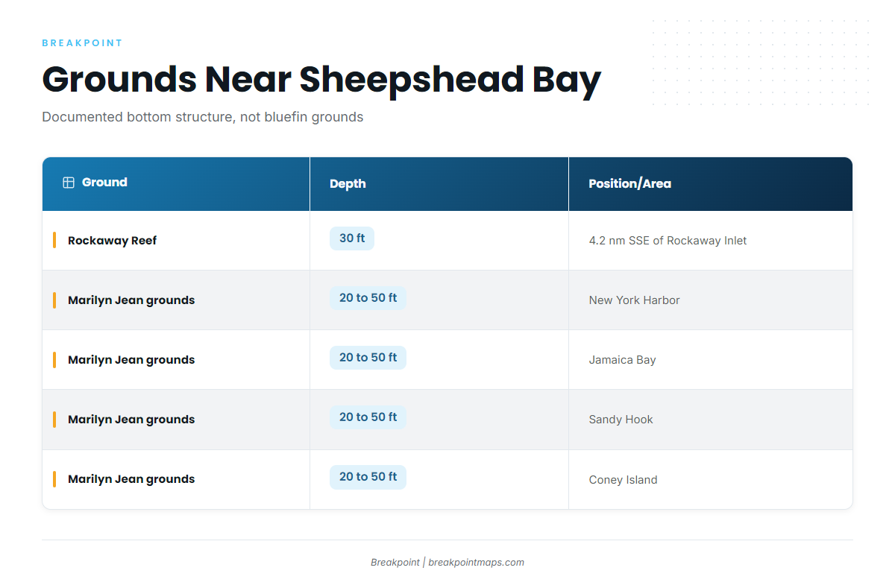Viewport: 895px width, 588px height.
Task: Click the depth badge in New York Harbor row
Action: 368,298
